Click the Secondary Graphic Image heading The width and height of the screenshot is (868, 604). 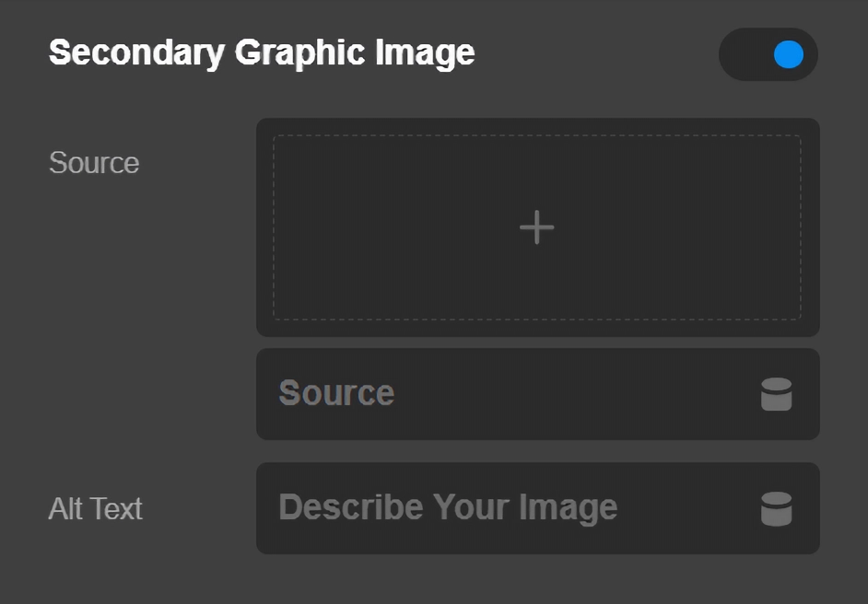262,52
